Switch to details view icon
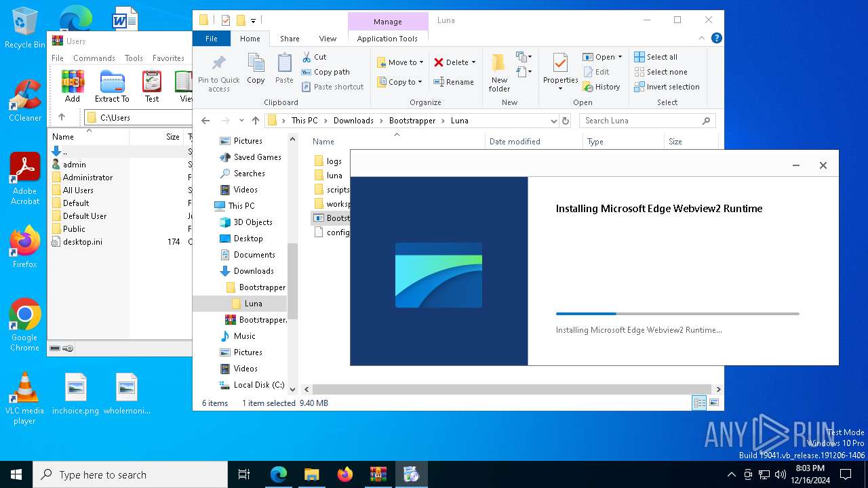The image size is (868, 488). [x=699, y=403]
